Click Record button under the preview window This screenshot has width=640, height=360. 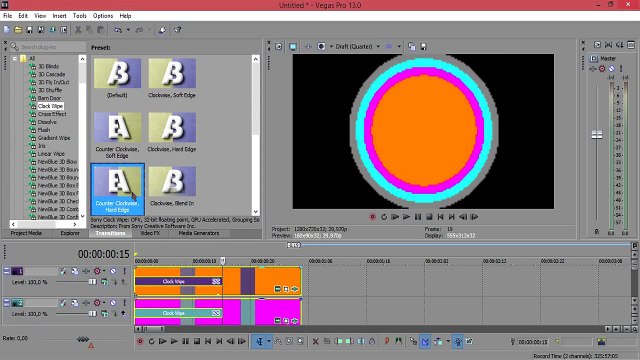click(372, 217)
